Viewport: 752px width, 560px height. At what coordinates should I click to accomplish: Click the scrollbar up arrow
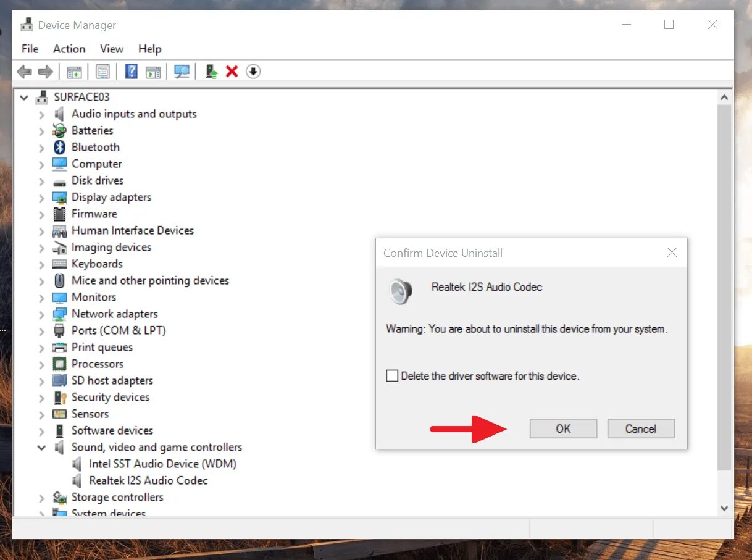coord(725,98)
